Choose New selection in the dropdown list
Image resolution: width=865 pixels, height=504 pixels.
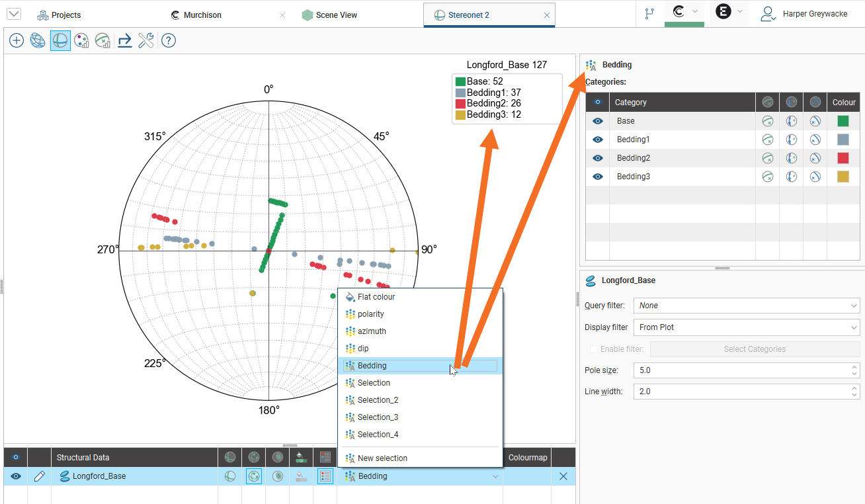[382, 458]
